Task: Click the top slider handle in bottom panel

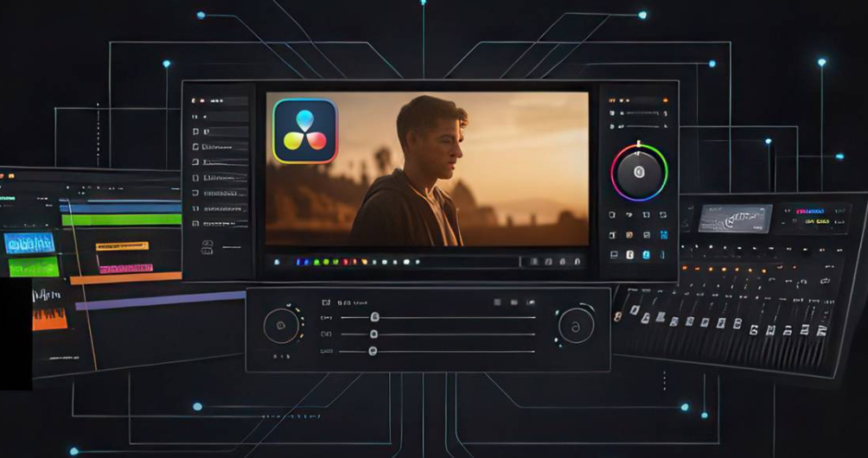Action: pos(374,317)
